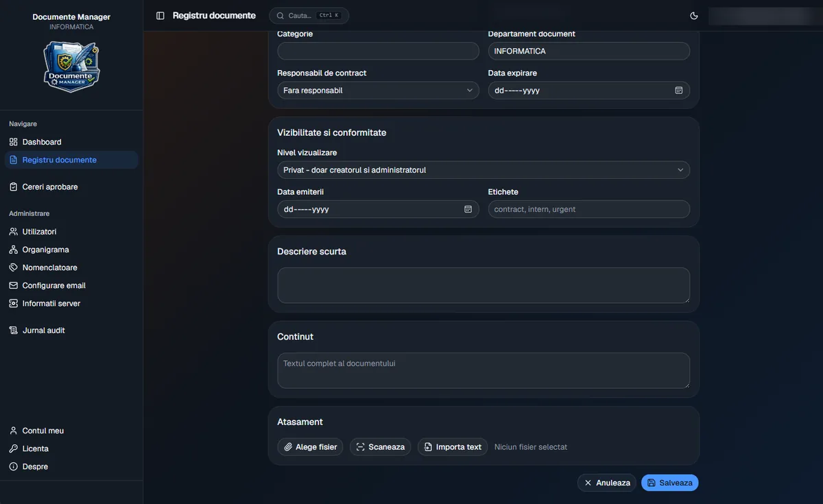Open calendar picker for Data expirare
Viewport: 823px width, 504px height.
[679, 91]
